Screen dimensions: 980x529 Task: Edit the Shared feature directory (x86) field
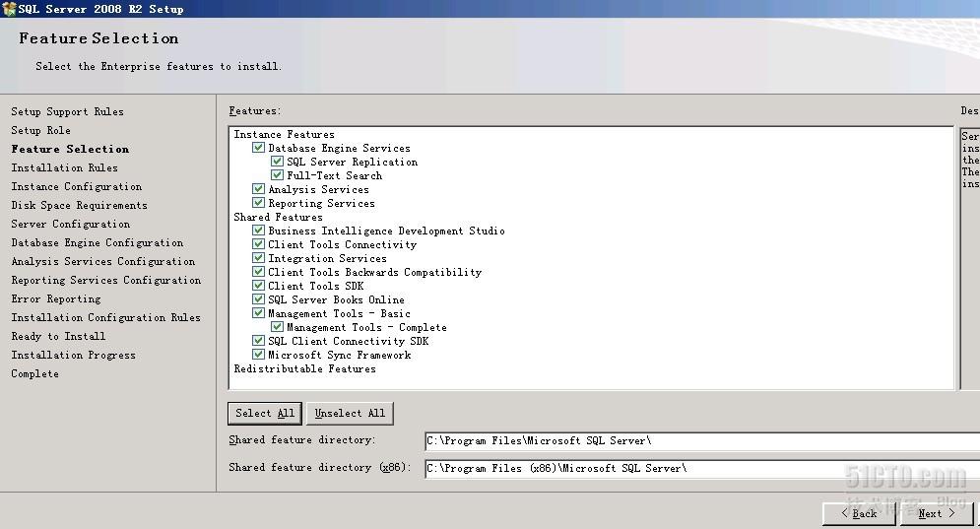[x=702, y=468]
